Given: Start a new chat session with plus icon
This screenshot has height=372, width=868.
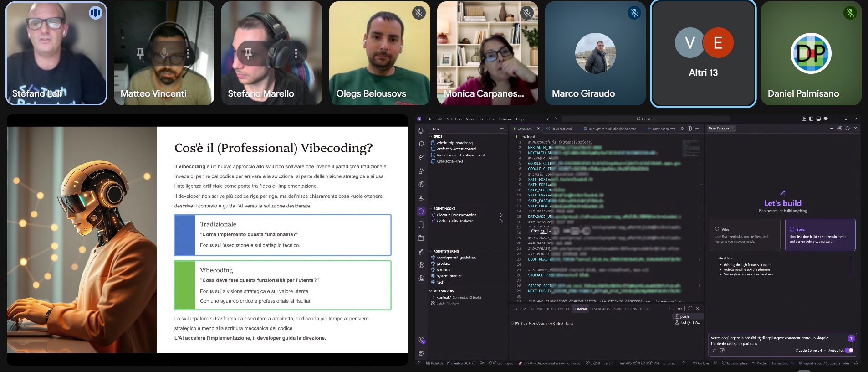Looking at the screenshot, I should (832, 129).
